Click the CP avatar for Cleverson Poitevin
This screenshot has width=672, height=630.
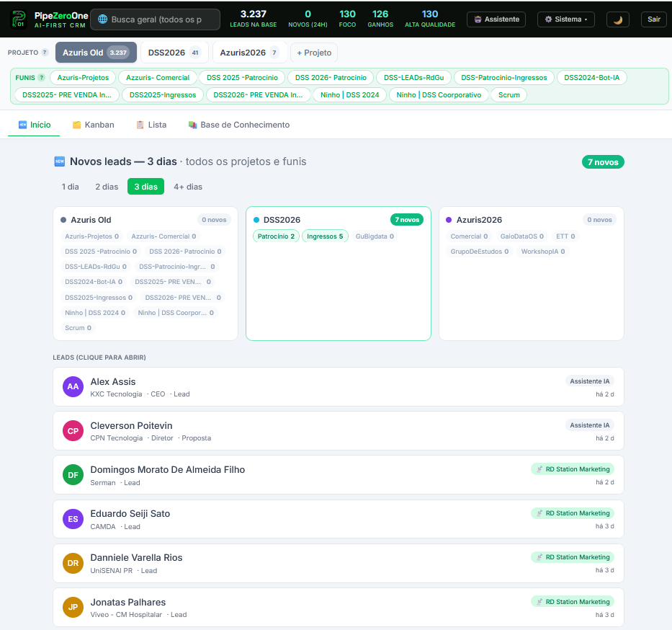(x=73, y=431)
